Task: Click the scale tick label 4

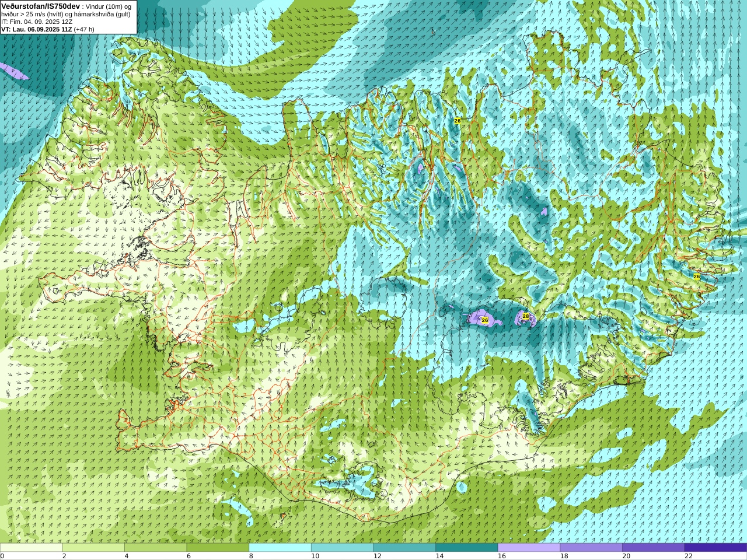Action: point(127,556)
